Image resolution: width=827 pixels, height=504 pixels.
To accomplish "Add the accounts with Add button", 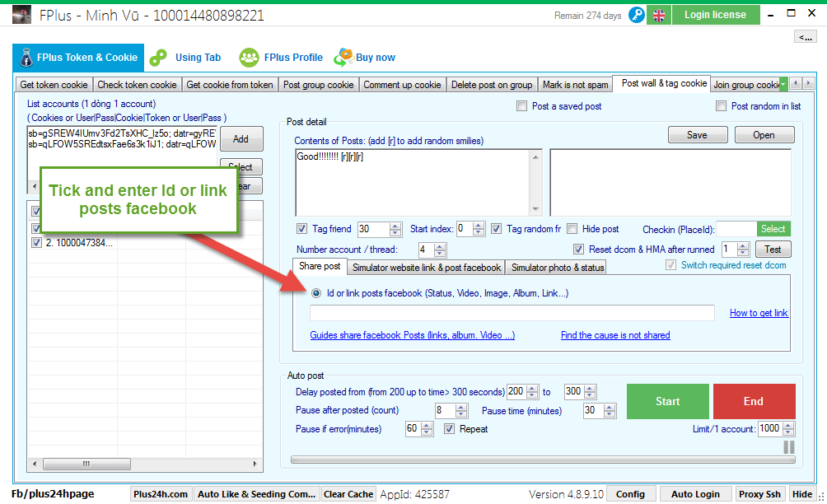I will [x=241, y=138].
